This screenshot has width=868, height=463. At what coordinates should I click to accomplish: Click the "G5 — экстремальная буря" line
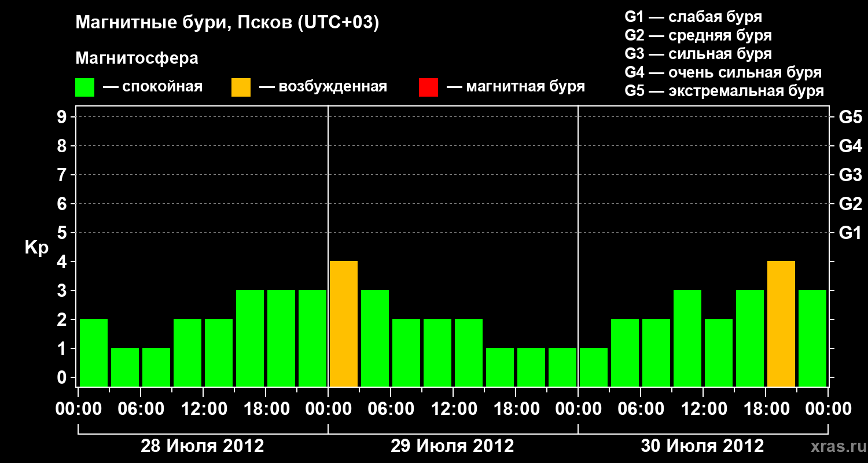tap(724, 91)
